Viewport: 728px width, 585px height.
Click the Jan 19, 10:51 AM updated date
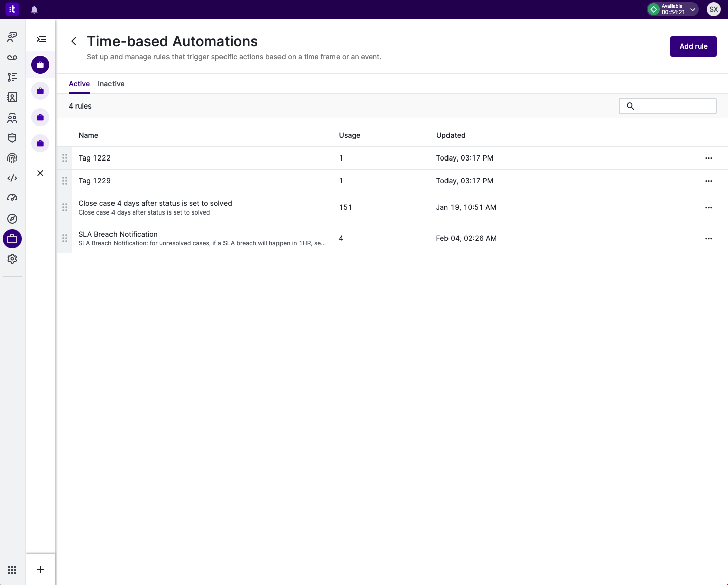(x=466, y=207)
